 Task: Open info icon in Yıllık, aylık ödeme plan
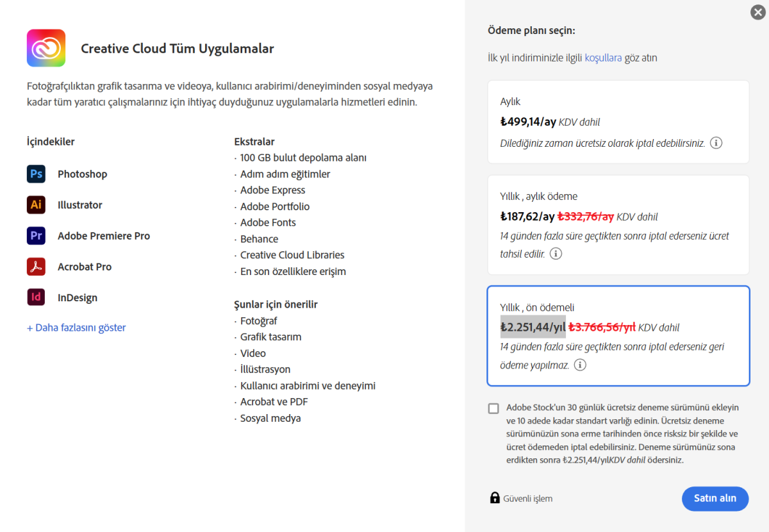click(556, 254)
